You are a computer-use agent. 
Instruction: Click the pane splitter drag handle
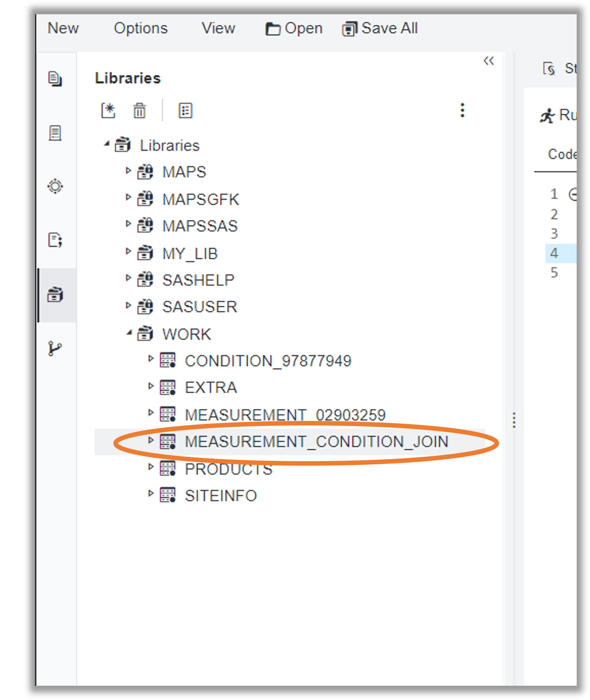pos(514,420)
